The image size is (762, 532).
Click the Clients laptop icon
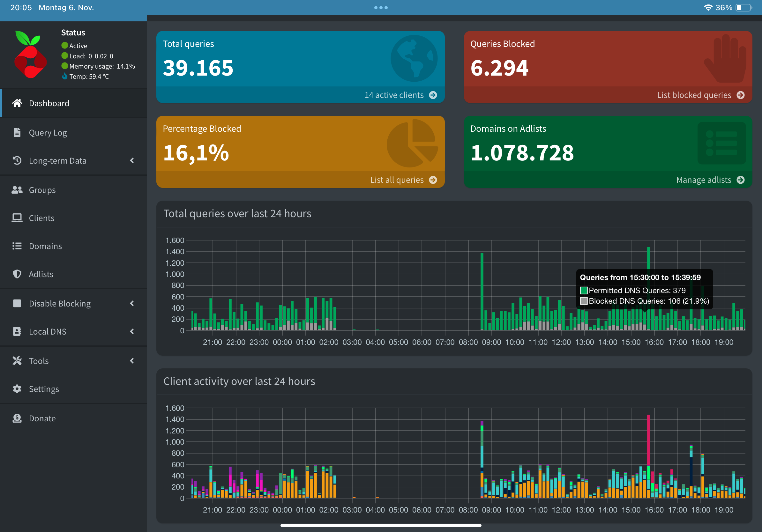17,218
